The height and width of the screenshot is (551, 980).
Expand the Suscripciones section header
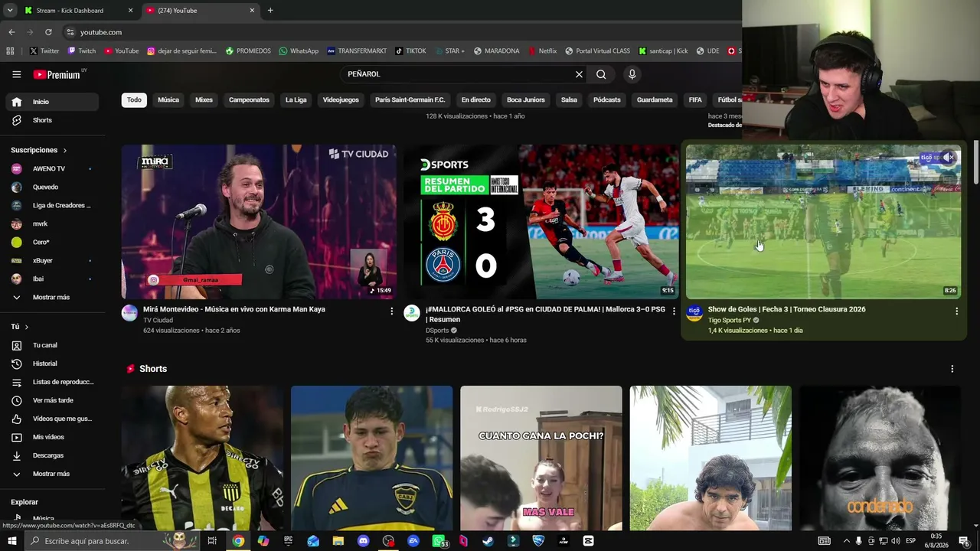coord(39,150)
